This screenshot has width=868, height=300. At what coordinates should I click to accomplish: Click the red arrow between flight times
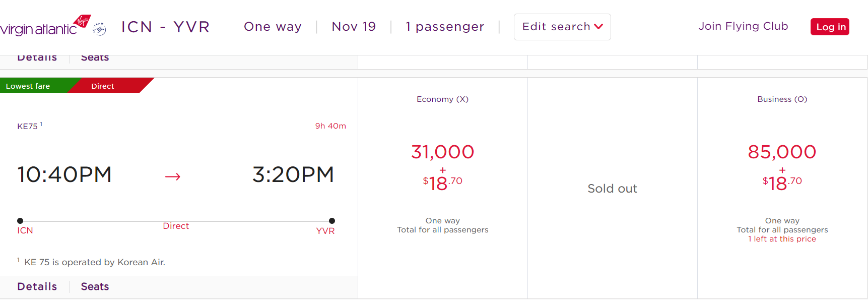[173, 176]
